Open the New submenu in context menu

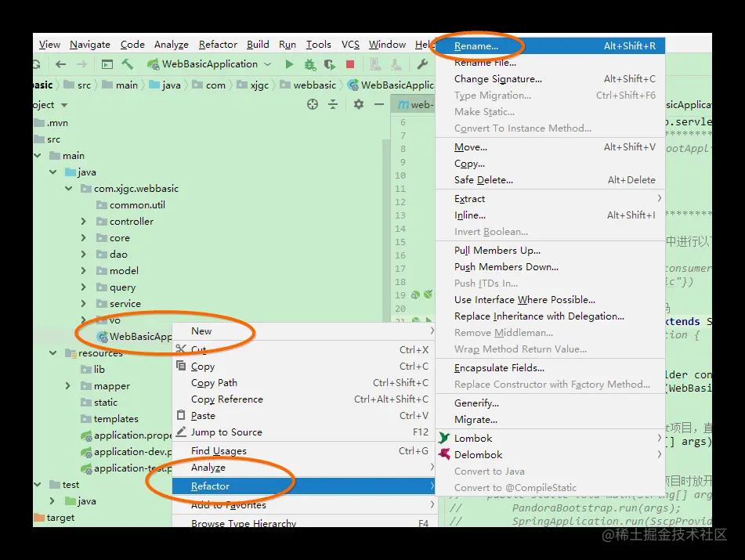304,331
